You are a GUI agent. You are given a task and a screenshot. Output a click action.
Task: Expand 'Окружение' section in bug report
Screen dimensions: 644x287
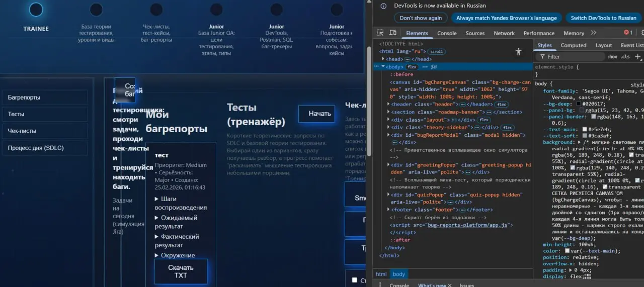tap(175, 255)
